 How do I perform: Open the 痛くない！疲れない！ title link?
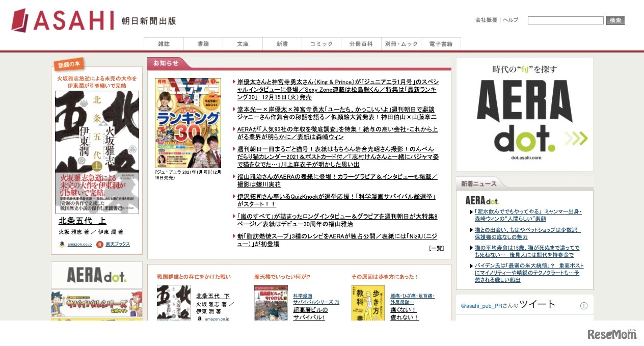pos(405,313)
